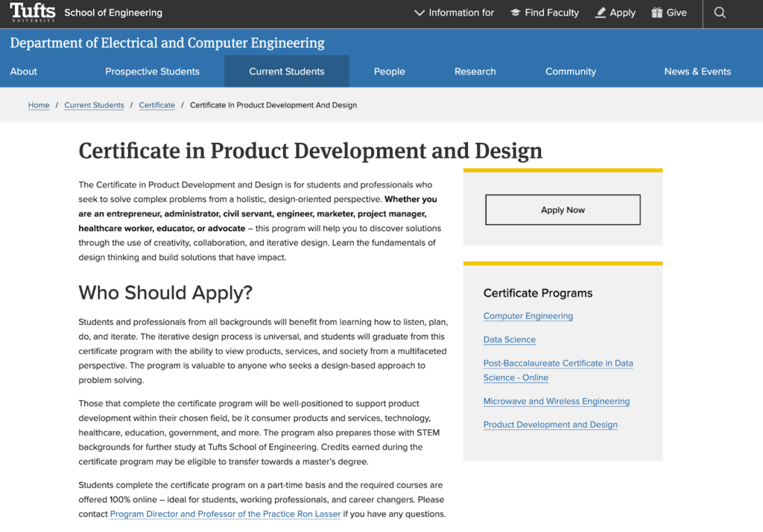Click the Tufts University logo
The width and height of the screenshot is (763, 532).
33,13
